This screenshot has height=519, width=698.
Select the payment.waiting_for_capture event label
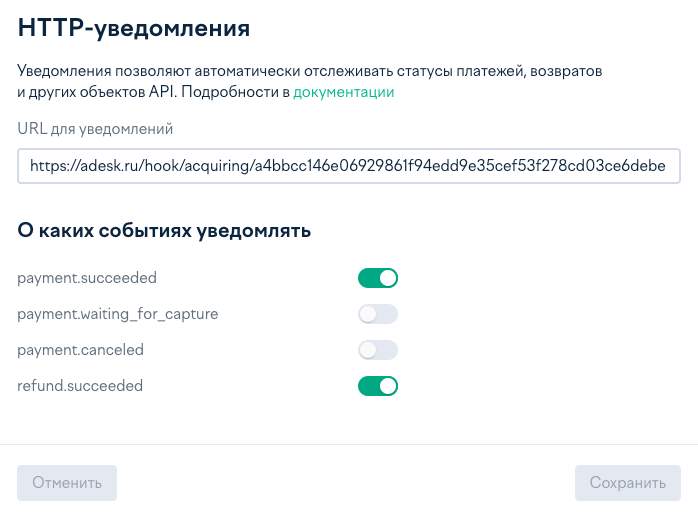tap(118, 314)
